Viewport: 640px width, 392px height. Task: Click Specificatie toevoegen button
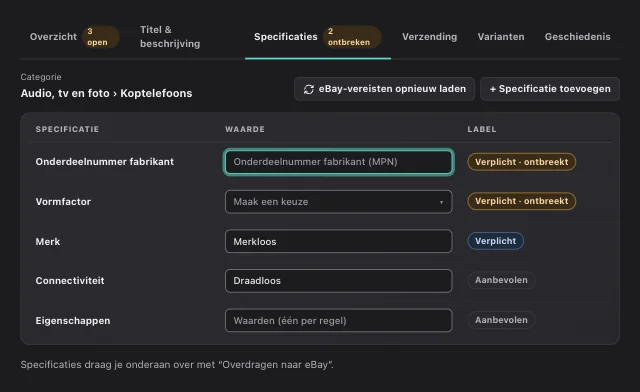[x=550, y=89]
